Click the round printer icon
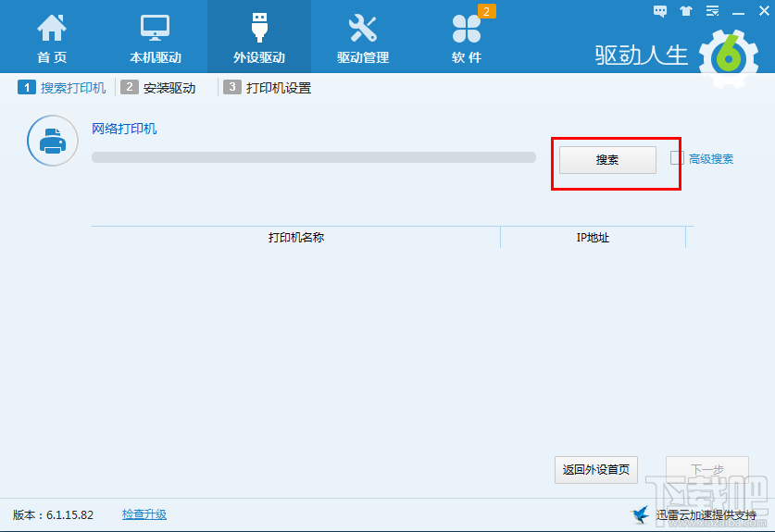Viewport: 775px width, 532px height. [x=53, y=141]
